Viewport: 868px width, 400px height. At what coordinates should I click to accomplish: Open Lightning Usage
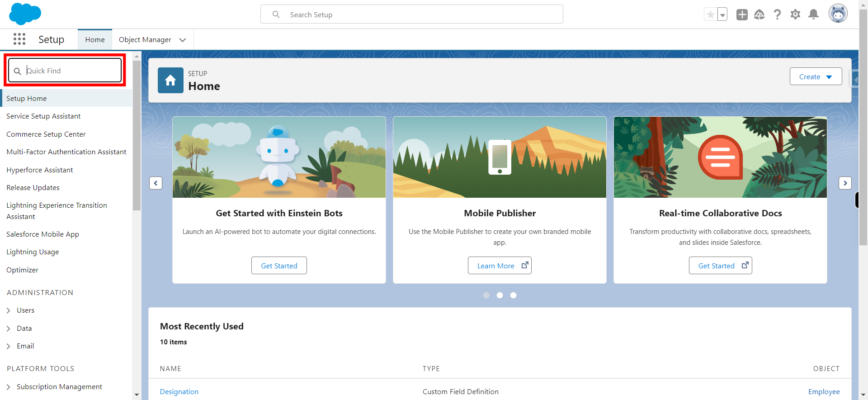coord(33,252)
